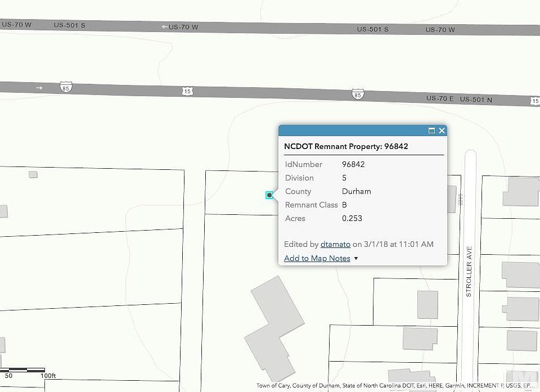Click the US-15 route shield in the road's center
Image resolution: width=540 pixels, height=392 pixels.
[187, 91]
